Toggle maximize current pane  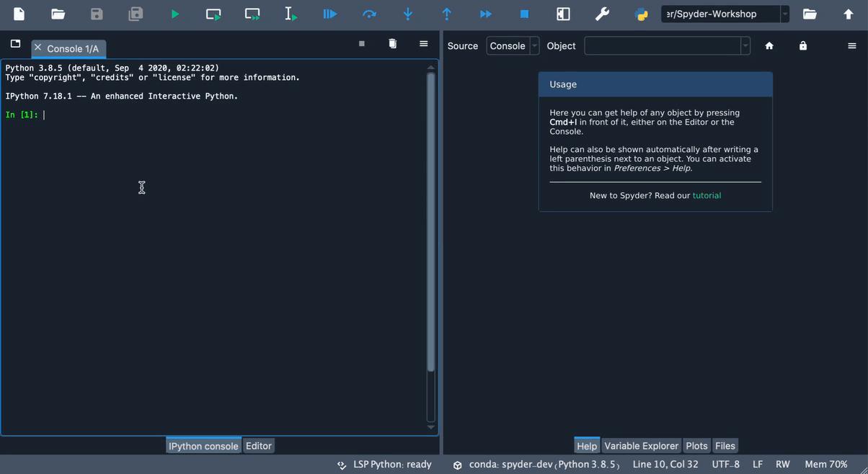(x=563, y=13)
